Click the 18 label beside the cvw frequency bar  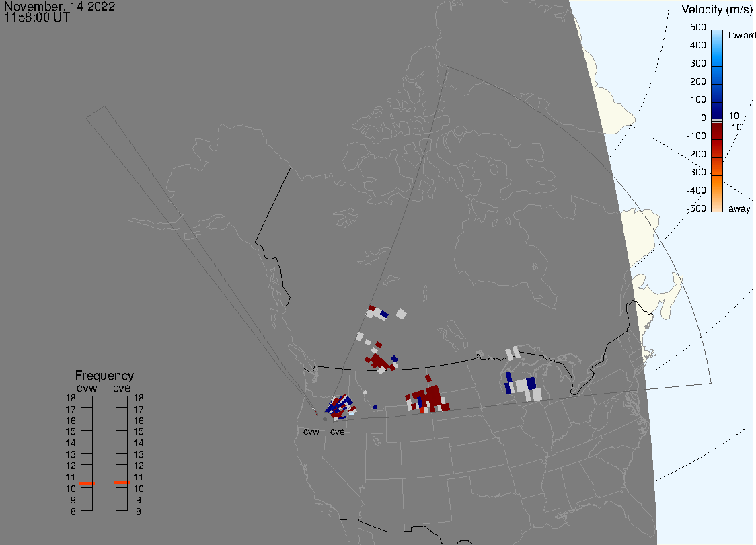71,398
